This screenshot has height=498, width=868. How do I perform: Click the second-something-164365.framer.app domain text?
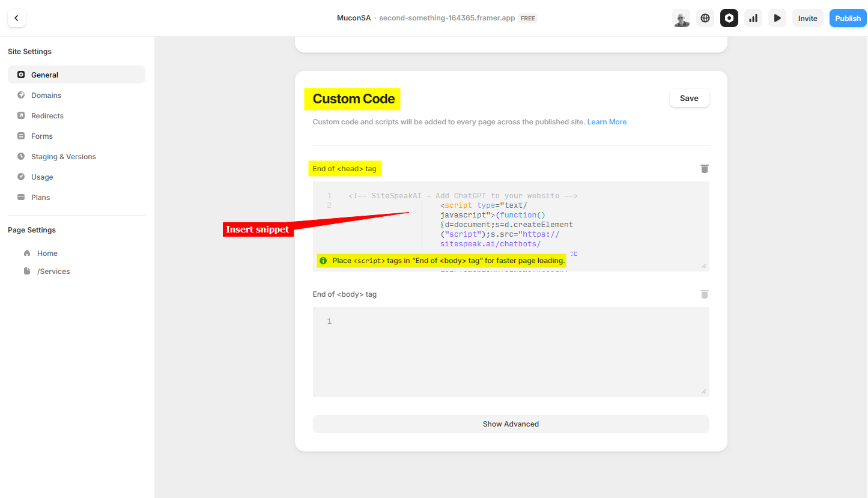[x=447, y=19]
